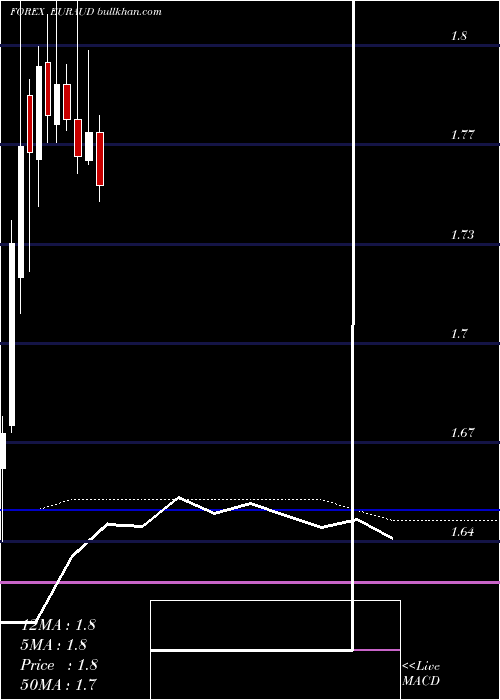Click the 1.73 price axis label
500x700 pixels.
pos(463,234)
